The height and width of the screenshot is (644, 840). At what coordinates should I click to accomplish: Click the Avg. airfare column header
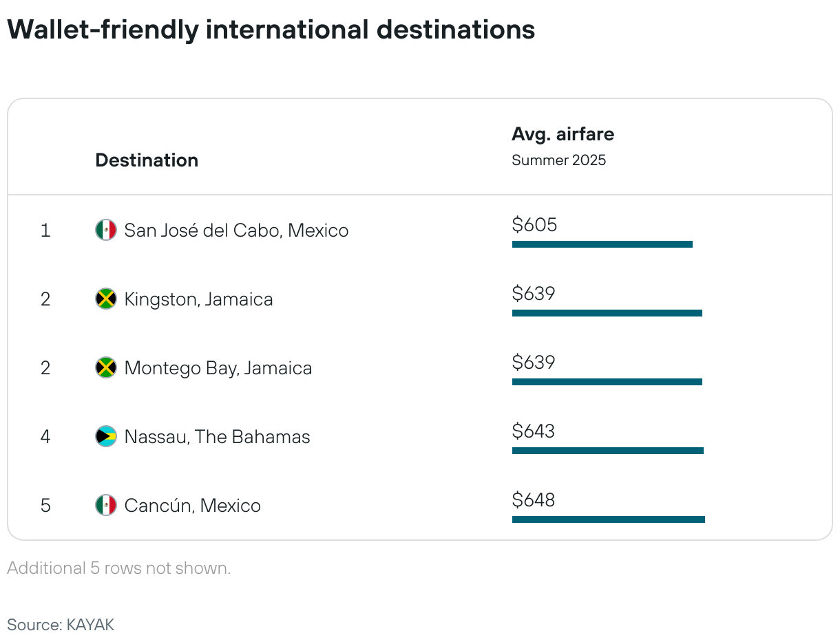563,134
